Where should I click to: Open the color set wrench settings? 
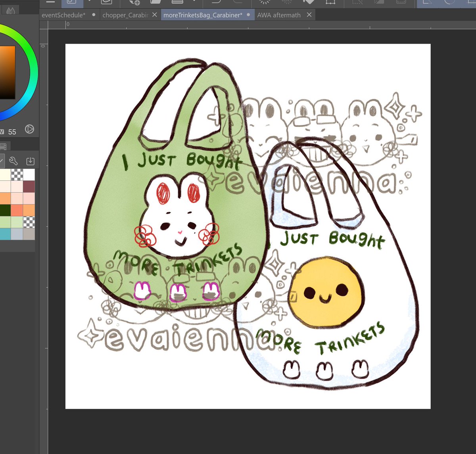[x=13, y=161]
